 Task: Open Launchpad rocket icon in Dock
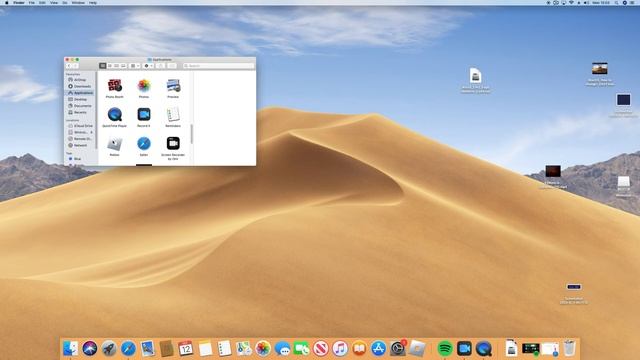pos(109,349)
